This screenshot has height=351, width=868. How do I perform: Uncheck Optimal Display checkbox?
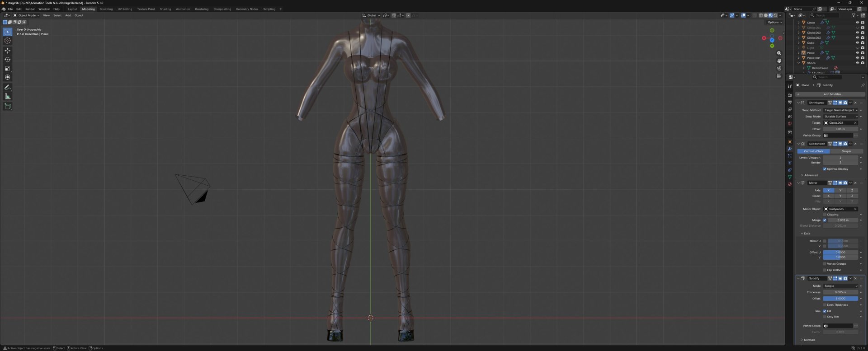[825, 169]
